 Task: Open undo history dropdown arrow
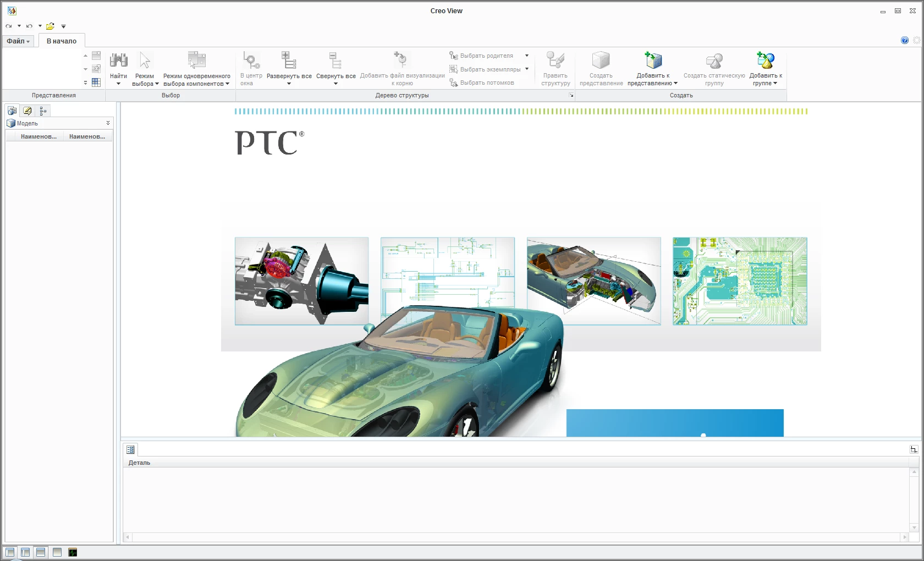[x=40, y=26]
